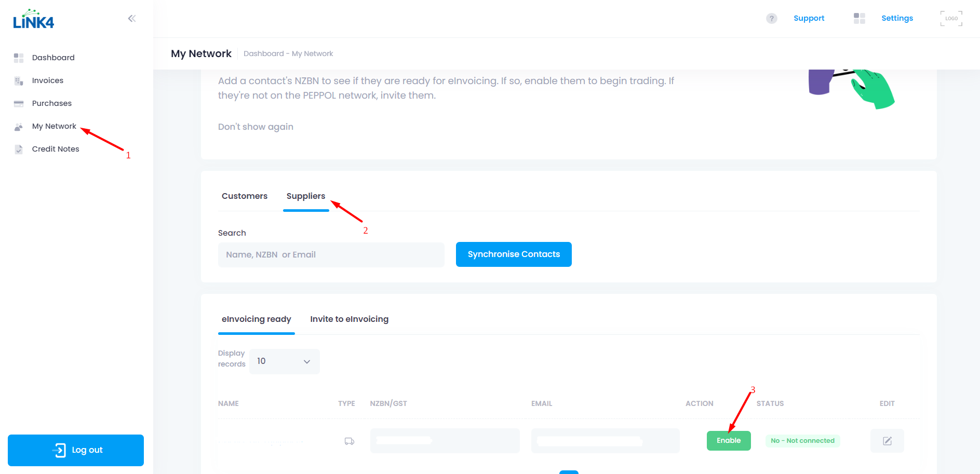Switch to Invite to eInvoicing tab
Viewport: 980px width, 474px height.
coord(349,319)
